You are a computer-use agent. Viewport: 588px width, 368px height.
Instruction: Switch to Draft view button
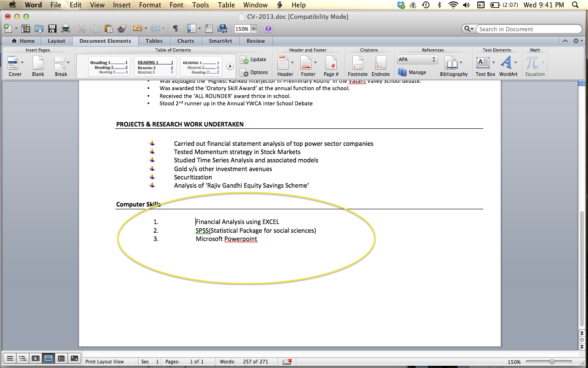pyautogui.click(x=9, y=358)
